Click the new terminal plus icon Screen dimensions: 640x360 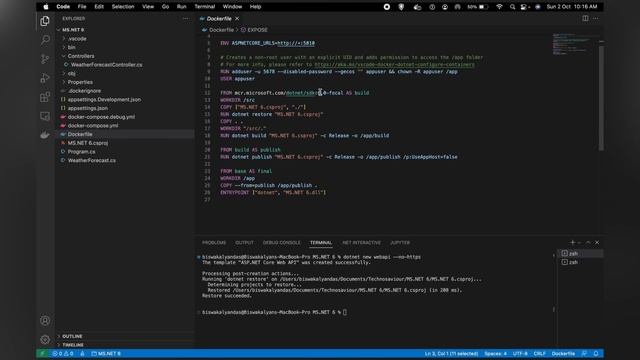[572, 242]
